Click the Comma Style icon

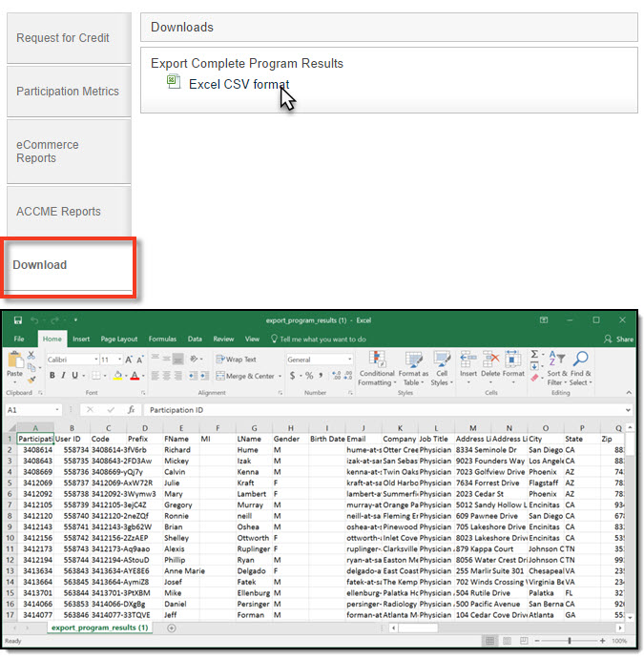click(x=321, y=376)
